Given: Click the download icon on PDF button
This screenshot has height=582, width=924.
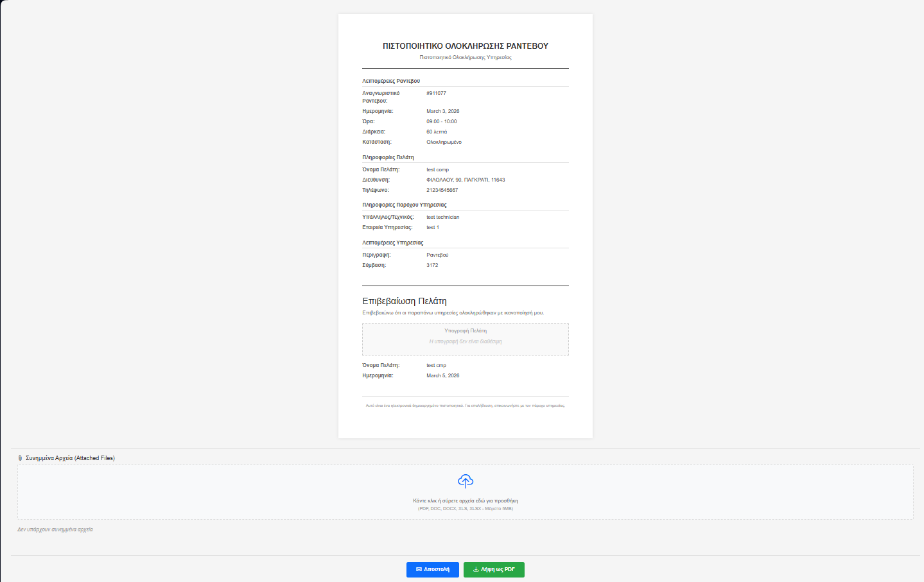Looking at the screenshot, I should (x=476, y=569).
